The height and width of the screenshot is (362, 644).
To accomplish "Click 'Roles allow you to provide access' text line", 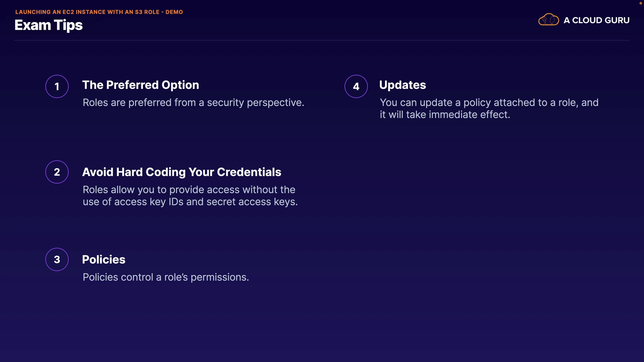I will (x=189, y=190).
